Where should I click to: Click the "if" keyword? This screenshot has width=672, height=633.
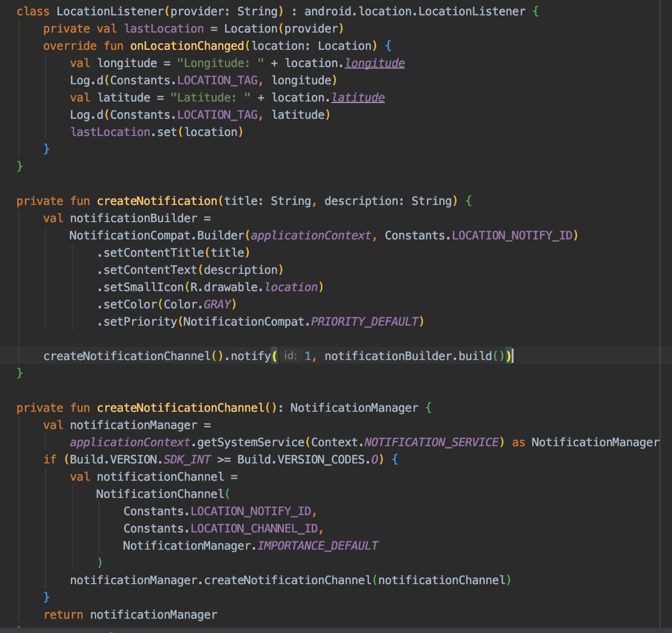coord(50,460)
